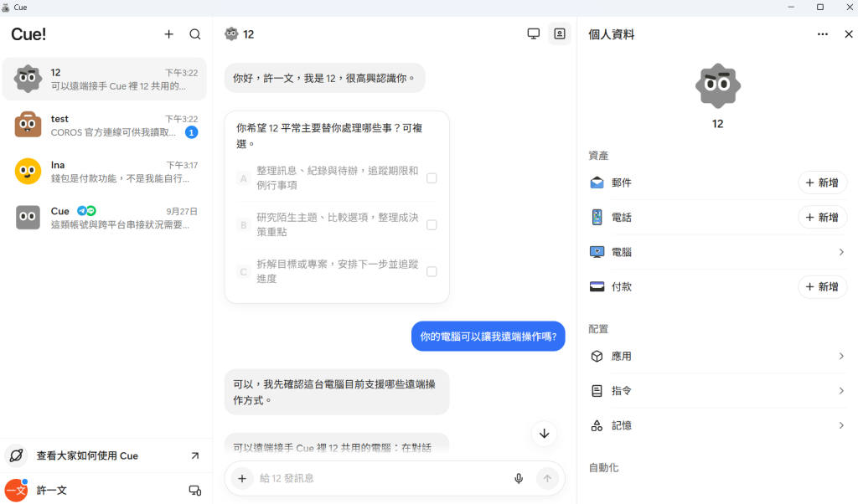Screen dimensions: 858x504
Task: Expand the 應用 row chevron
Action: coord(841,356)
